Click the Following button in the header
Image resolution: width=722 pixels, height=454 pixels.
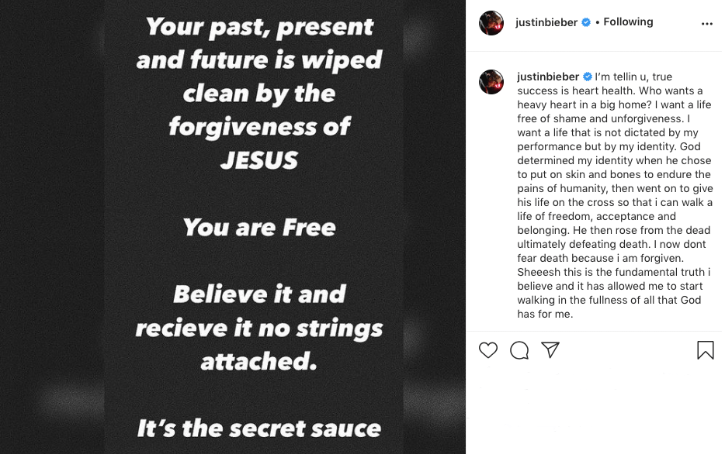point(629,22)
